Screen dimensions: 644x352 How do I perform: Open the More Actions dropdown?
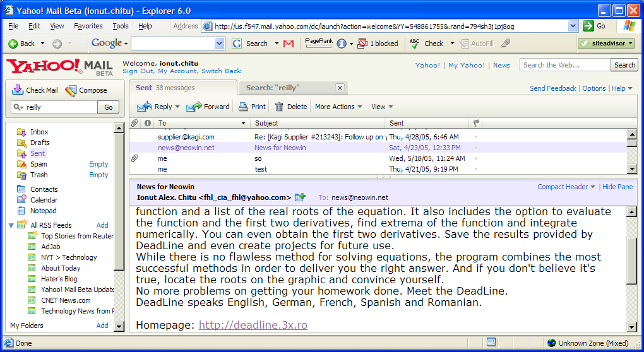click(338, 107)
